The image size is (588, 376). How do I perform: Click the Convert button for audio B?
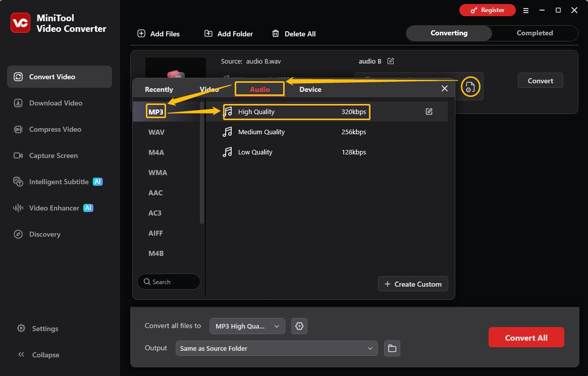[x=540, y=81]
